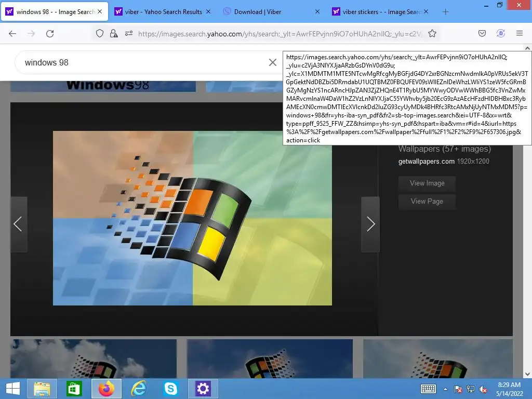
Task: Click the muted volume tray icon
Action: pos(483,389)
